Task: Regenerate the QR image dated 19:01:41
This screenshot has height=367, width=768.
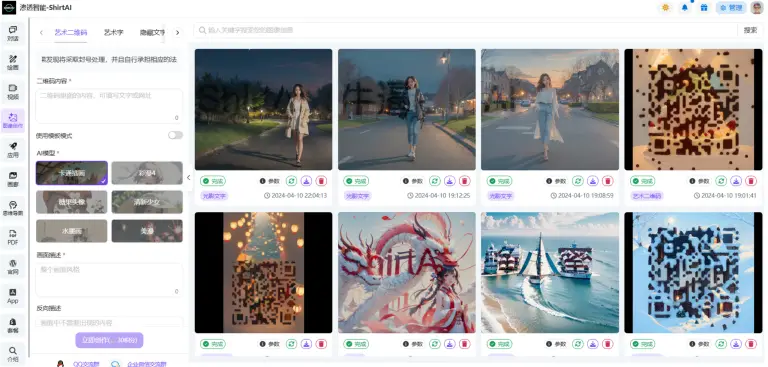Action: click(x=721, y=181)
